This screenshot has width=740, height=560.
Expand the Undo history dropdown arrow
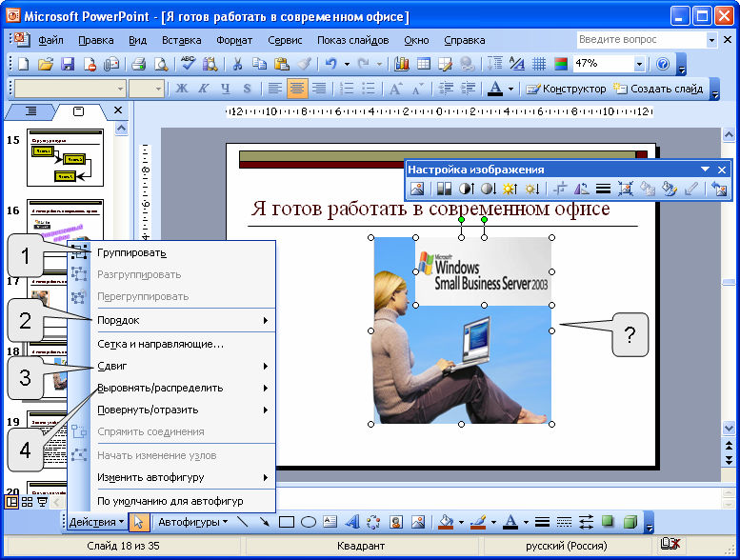[347, 64]
